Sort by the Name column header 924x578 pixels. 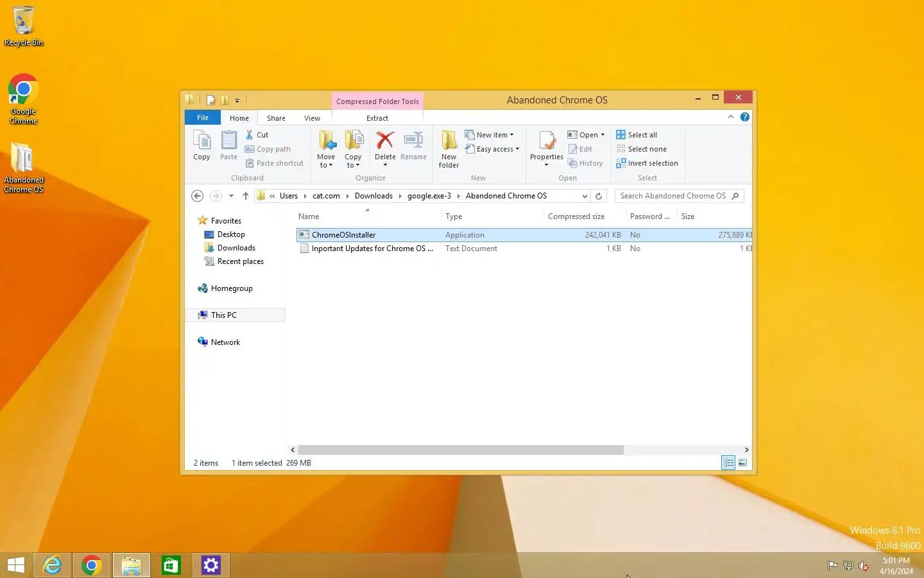click(x=369, y=216)
